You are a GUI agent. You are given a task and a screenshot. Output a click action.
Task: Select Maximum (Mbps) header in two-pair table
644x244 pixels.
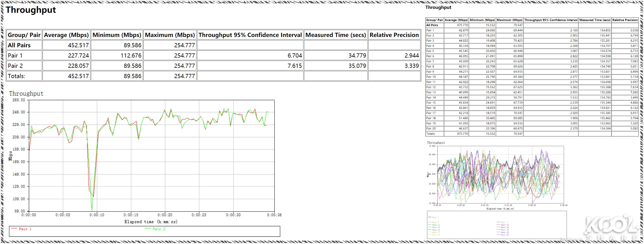point(170,35)
